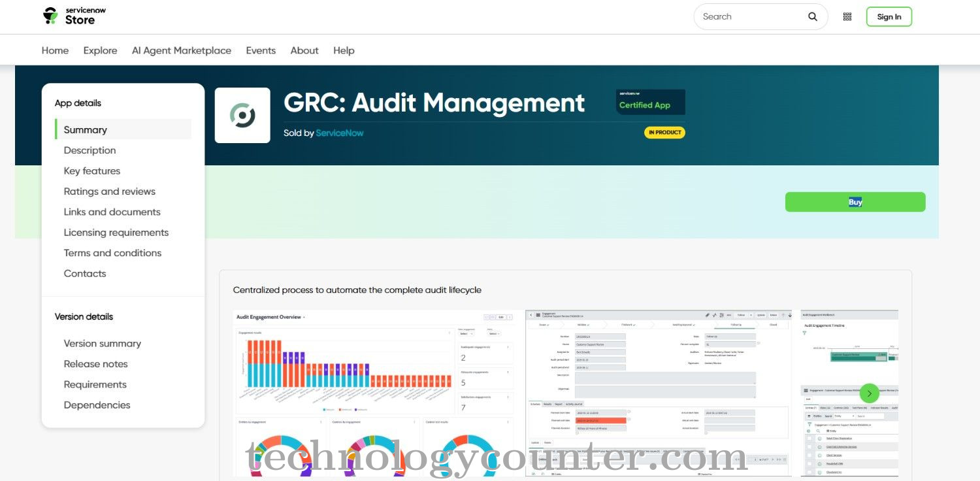Viewport: 980px width, 481px height.
Task: Click the Sign In button
Action: [889, 16]
